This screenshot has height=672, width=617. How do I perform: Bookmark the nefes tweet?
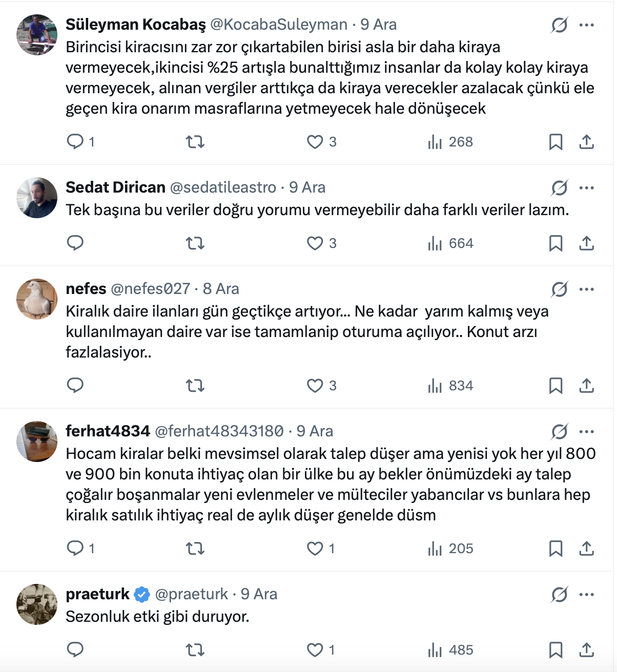click(556, 386)
